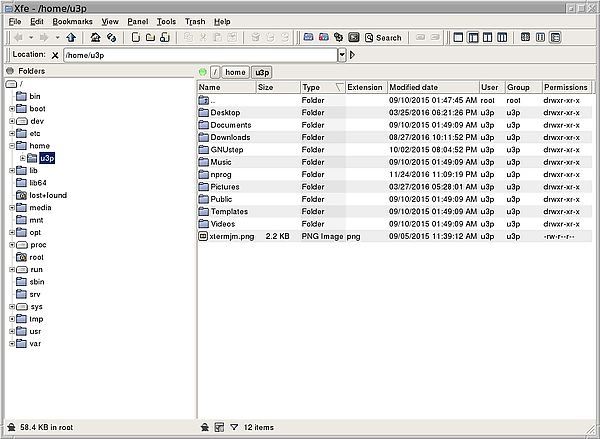The width and height of the screenshot is (600, 439).
Task: Click the Search button in toolbar
Action: [x=383, y=38]
